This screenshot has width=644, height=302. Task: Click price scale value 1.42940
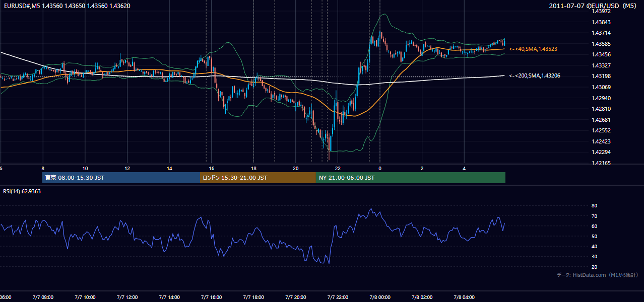coord(601,98)
